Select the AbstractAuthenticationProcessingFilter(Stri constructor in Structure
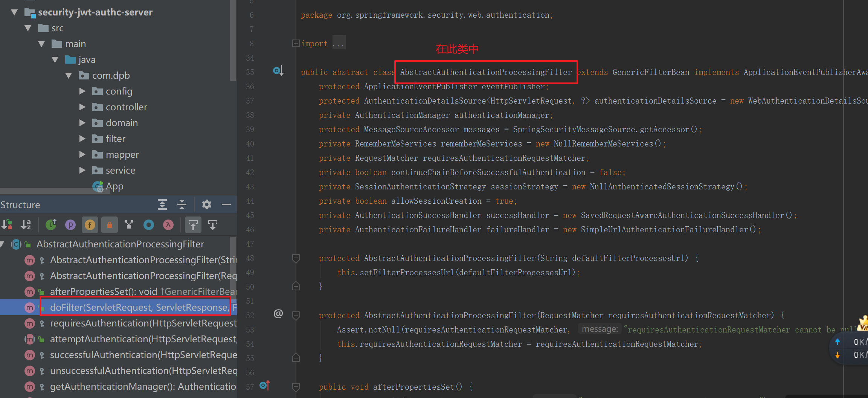Viewport: 868px width, 398px height. 143,260
